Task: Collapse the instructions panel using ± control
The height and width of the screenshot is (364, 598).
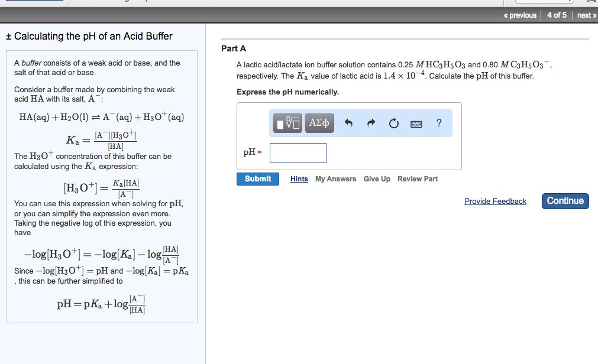Action: [x=8, y=36]
